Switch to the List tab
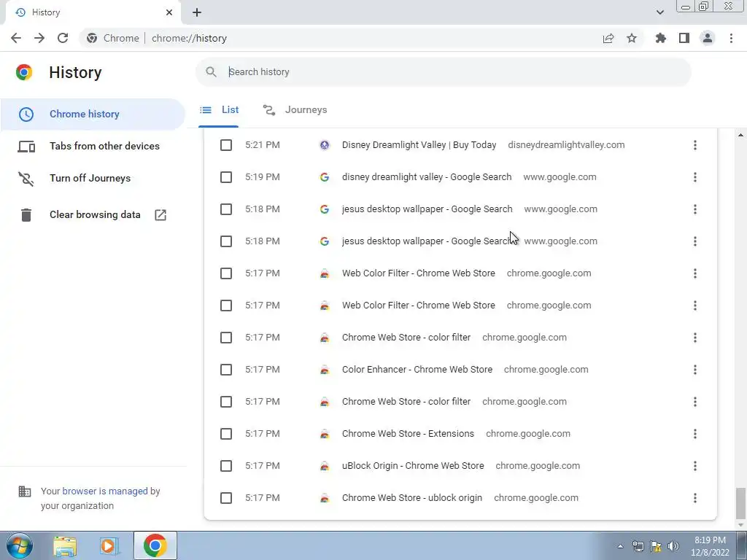The height and width of the screenshot is (560, 747). click(x=219, y=110)
